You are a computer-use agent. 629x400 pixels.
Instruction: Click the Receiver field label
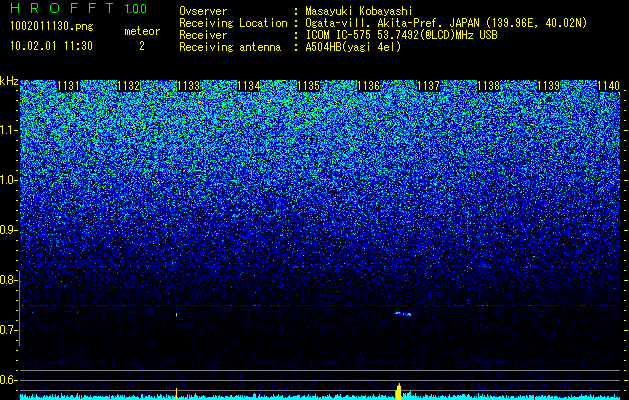(x=203, y=35)
